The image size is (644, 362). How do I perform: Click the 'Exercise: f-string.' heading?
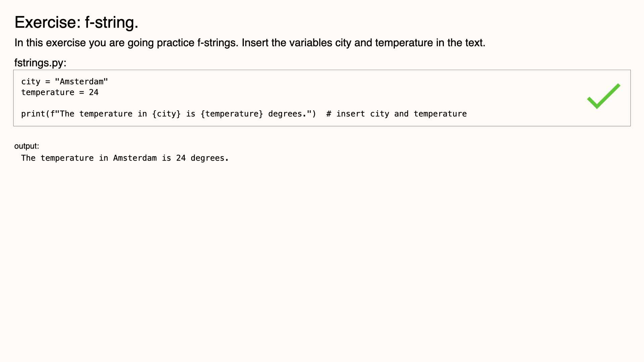click(76, 22)
